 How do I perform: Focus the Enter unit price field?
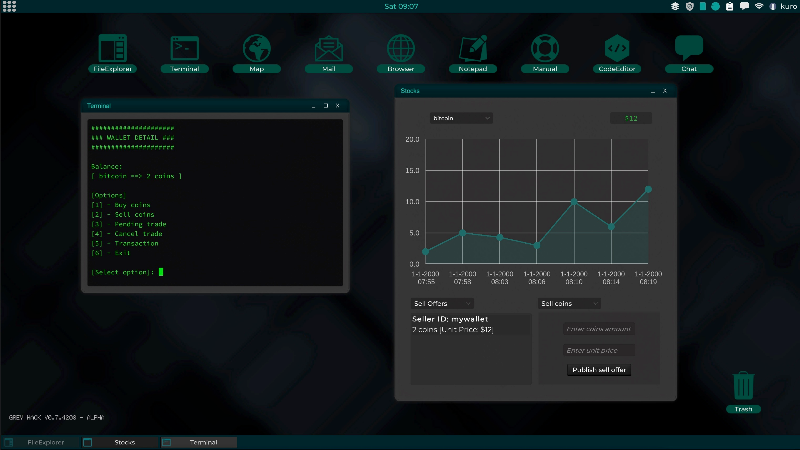pos(599,350)
